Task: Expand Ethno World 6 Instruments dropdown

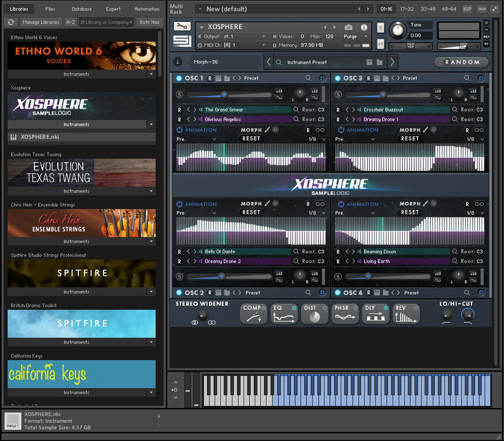Action: pos(151,74)
